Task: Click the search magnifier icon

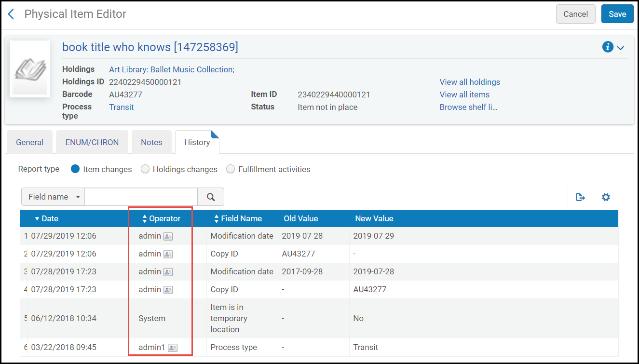Action: click(211, 197)
